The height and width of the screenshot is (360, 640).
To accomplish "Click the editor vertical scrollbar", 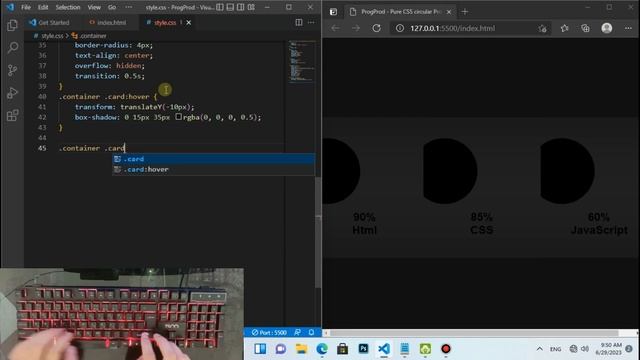I will pyautogui.click(x=318, y=233).
